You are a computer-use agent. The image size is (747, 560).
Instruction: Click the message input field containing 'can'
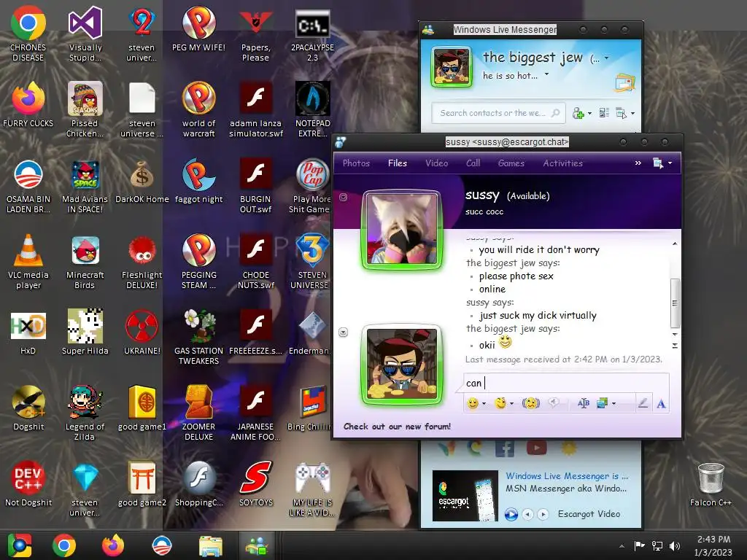click(566, 383)
